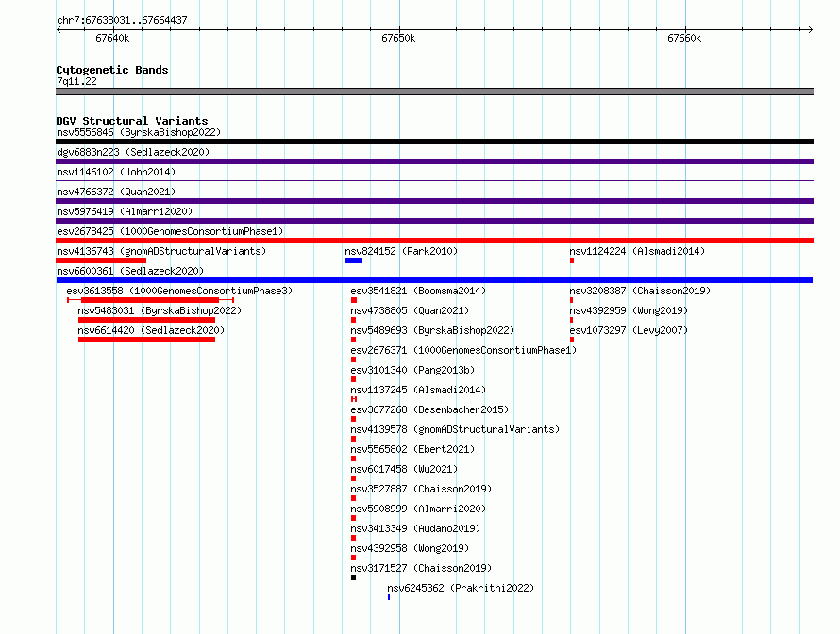This screenshot has width=840, height=634.
Task: Open nsv3208387 (Chaisson2019) variant label
Action: point(640,291)
